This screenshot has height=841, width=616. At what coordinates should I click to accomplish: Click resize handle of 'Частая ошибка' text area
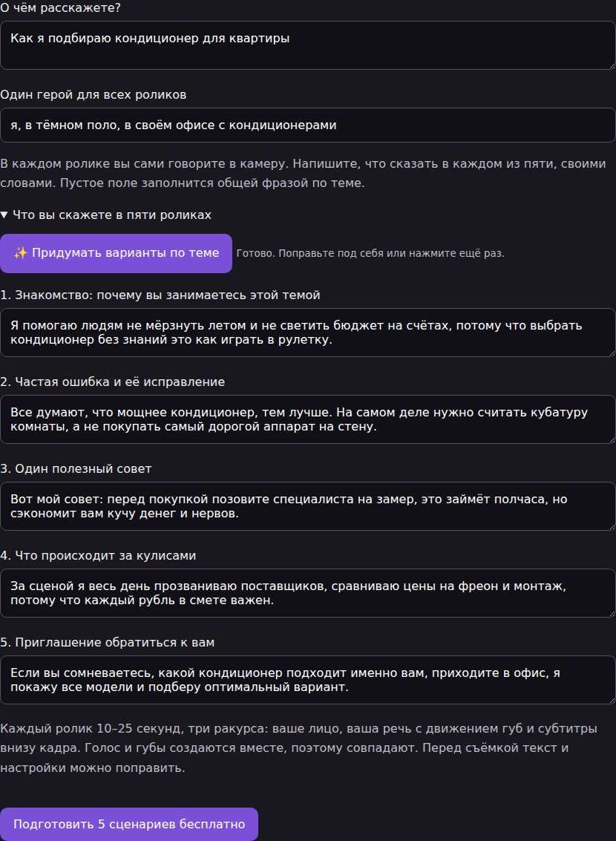coord(611,440)
